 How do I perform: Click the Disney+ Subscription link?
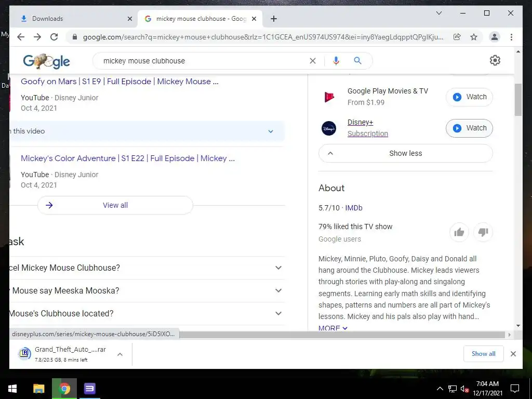click(367, 134)
